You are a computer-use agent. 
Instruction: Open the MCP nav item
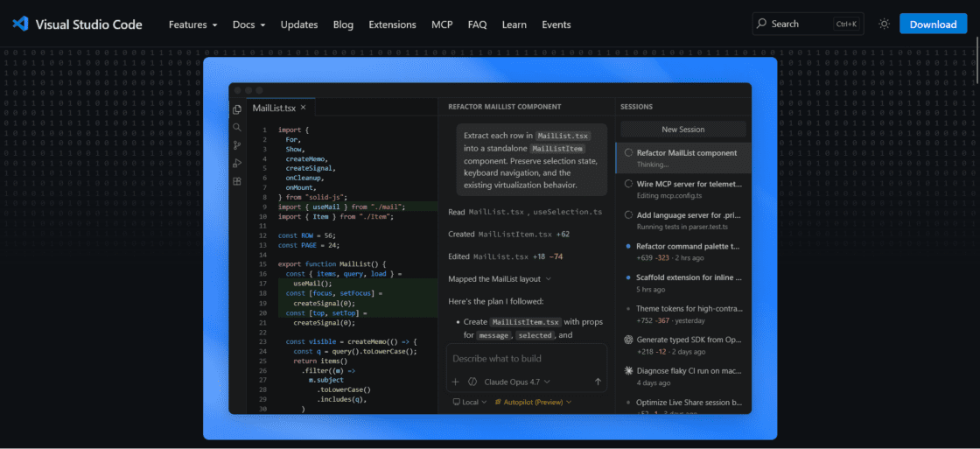coord(442,25)
